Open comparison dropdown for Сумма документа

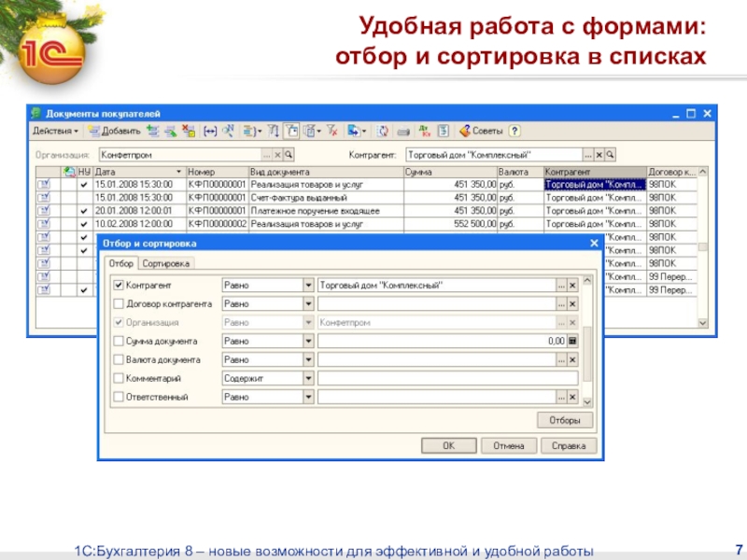click(308, 341)
